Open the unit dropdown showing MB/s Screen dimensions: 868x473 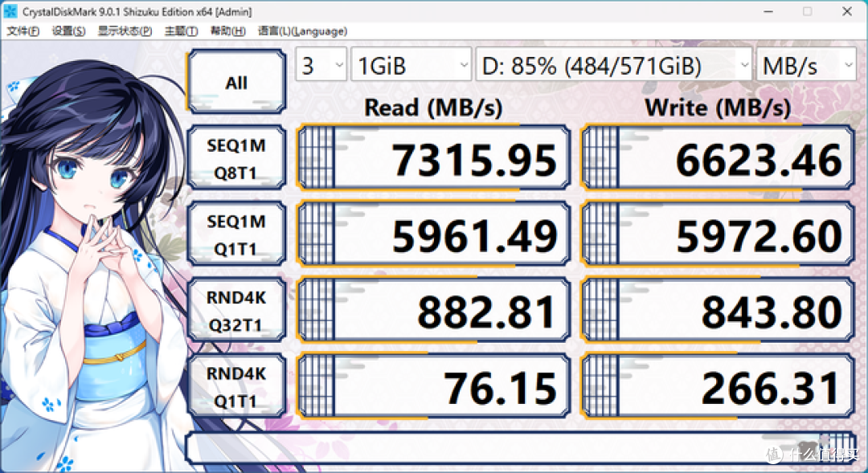point(806,65)
